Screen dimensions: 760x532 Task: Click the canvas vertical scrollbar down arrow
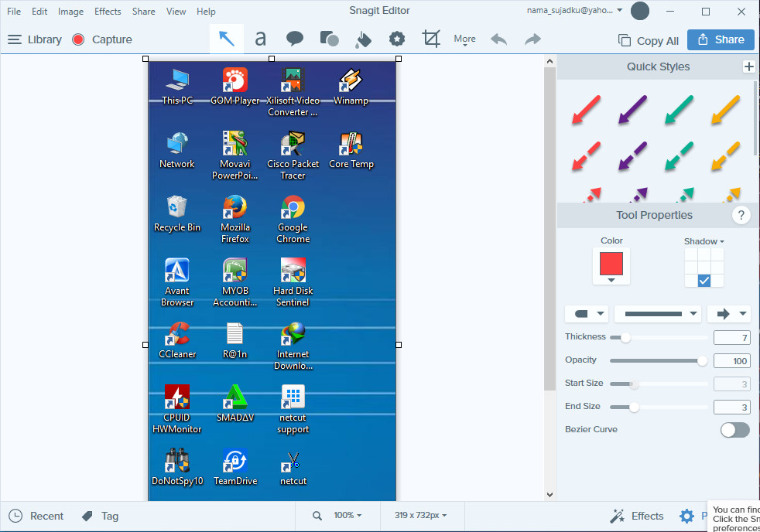click(549, 495)
